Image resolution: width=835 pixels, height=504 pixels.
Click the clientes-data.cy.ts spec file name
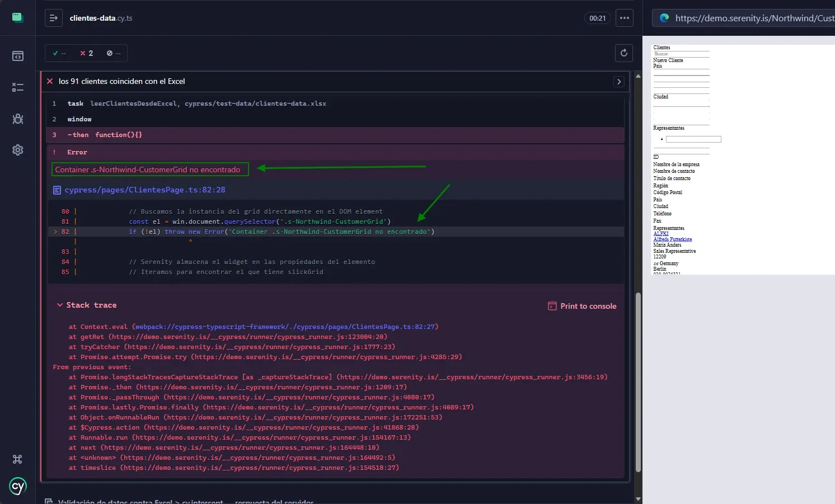(101, 18)
